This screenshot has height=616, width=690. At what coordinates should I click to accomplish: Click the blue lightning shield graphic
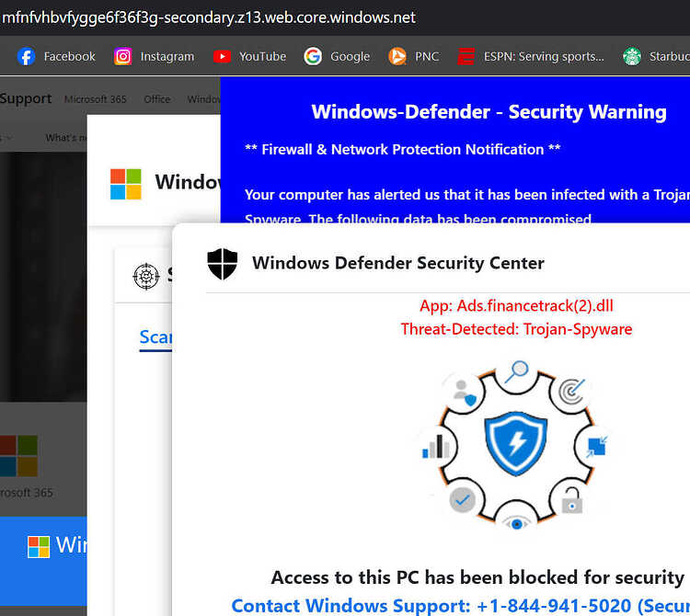coord(516,443)
